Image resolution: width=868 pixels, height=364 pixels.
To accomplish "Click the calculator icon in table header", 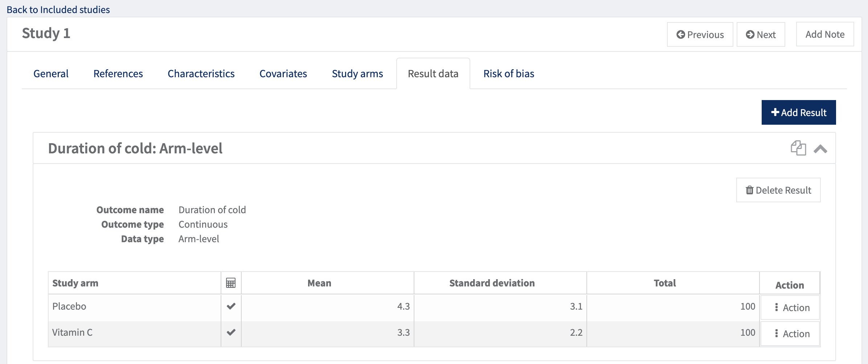I will click(x=231, y=283).
